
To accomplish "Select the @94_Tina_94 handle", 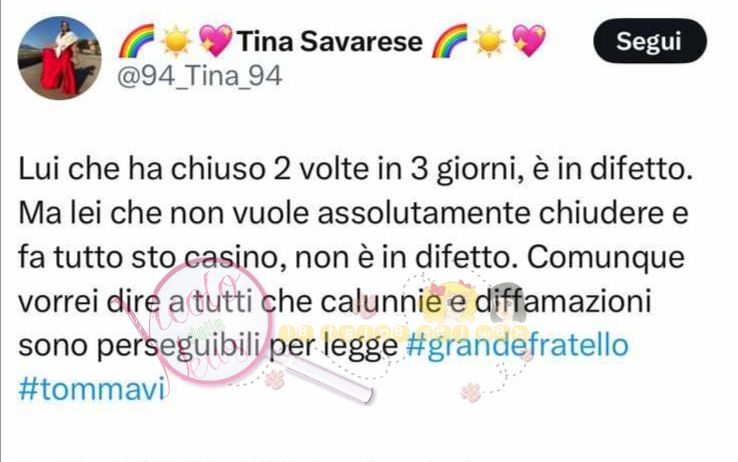I will coord(200,76).
